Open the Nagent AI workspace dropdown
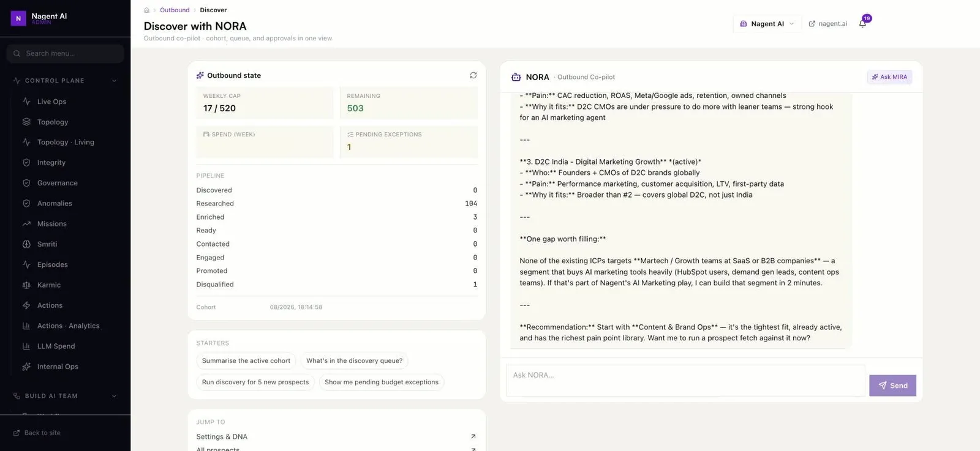The image size is (980, 451). pyautogui.click(x=767, y=24)
